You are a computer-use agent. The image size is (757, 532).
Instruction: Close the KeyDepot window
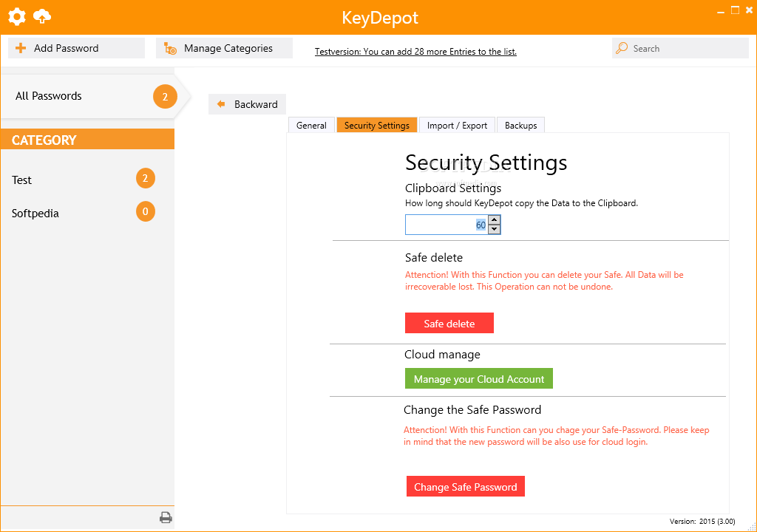click(749, 10)
